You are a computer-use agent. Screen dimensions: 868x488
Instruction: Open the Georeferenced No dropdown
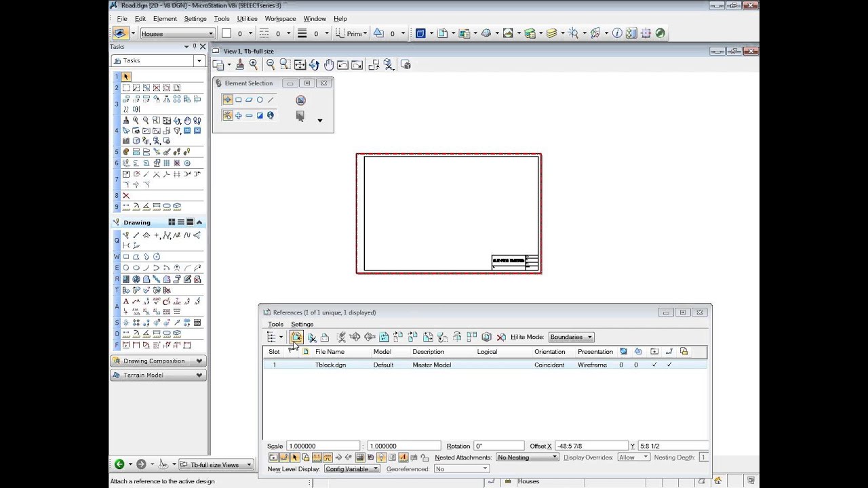461,469
